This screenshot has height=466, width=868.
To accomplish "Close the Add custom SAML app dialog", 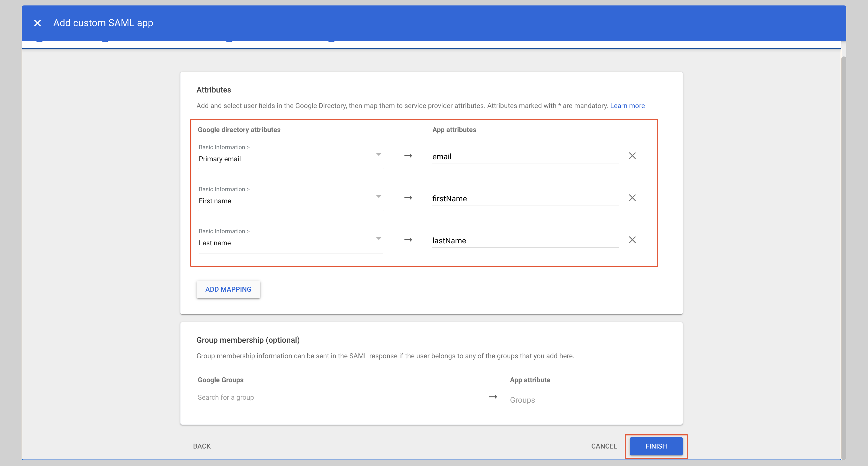I will coord(37,23).
